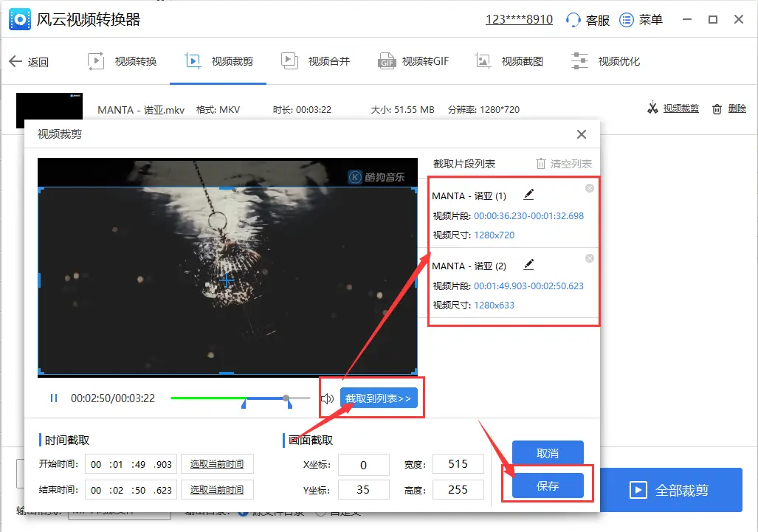
Task: Click the 高度 input field
Action: 458,489
